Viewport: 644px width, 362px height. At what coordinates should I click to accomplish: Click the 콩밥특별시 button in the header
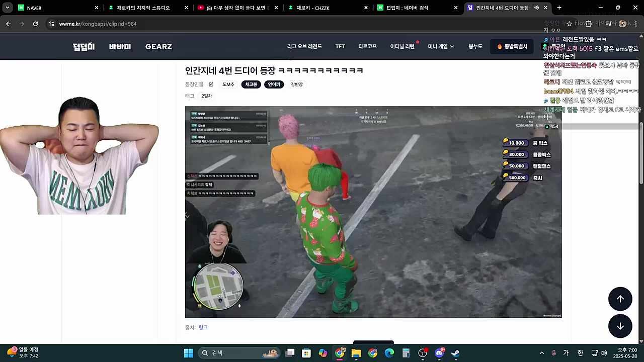512,46
